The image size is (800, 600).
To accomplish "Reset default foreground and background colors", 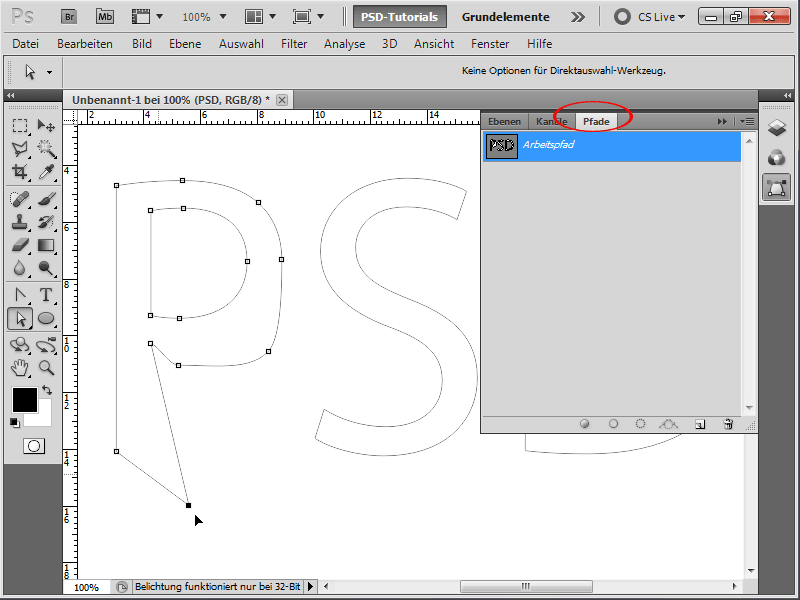I will coord(15,422).
